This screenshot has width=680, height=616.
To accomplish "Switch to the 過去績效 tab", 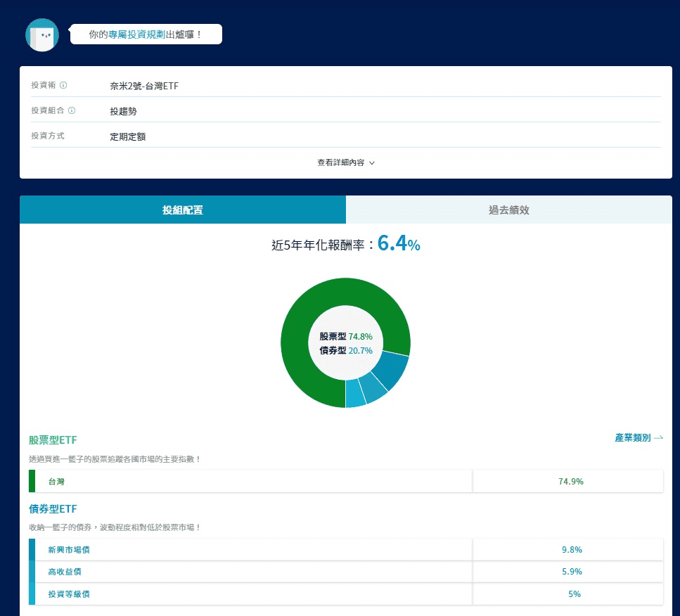I will pyautogui.click(x=508, y=210).
